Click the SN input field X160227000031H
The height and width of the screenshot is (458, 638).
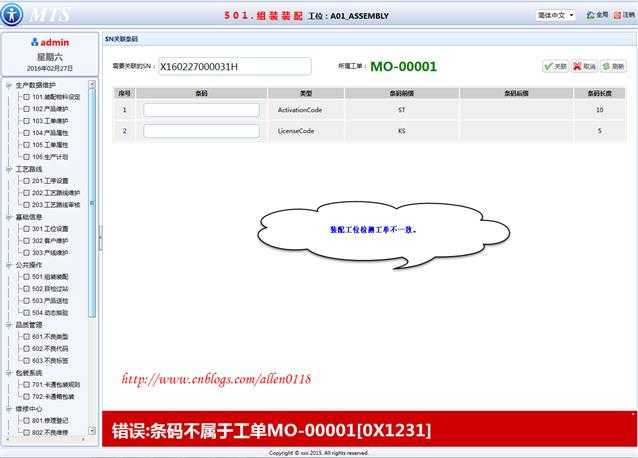click(235, 67)
